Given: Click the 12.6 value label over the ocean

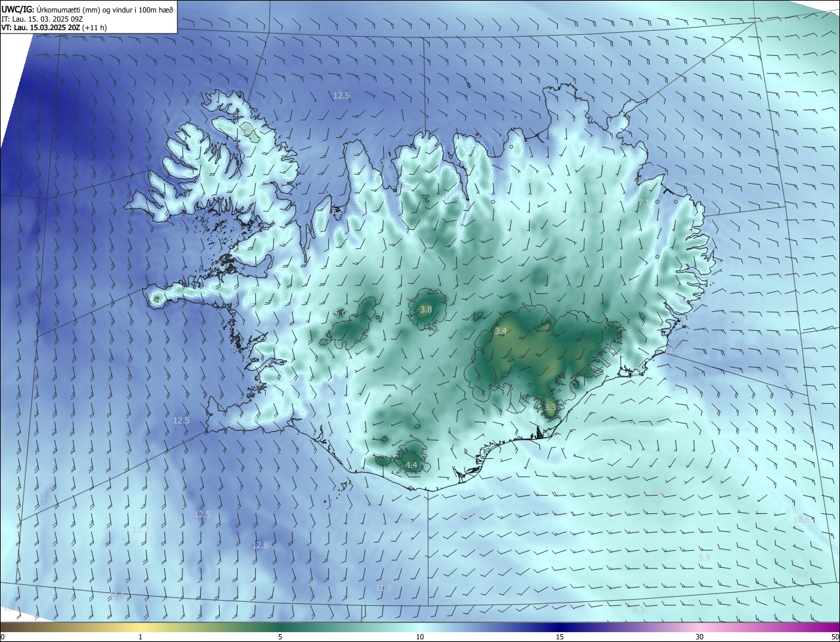Looking at the screenshot, I should (x=260, y=546).
